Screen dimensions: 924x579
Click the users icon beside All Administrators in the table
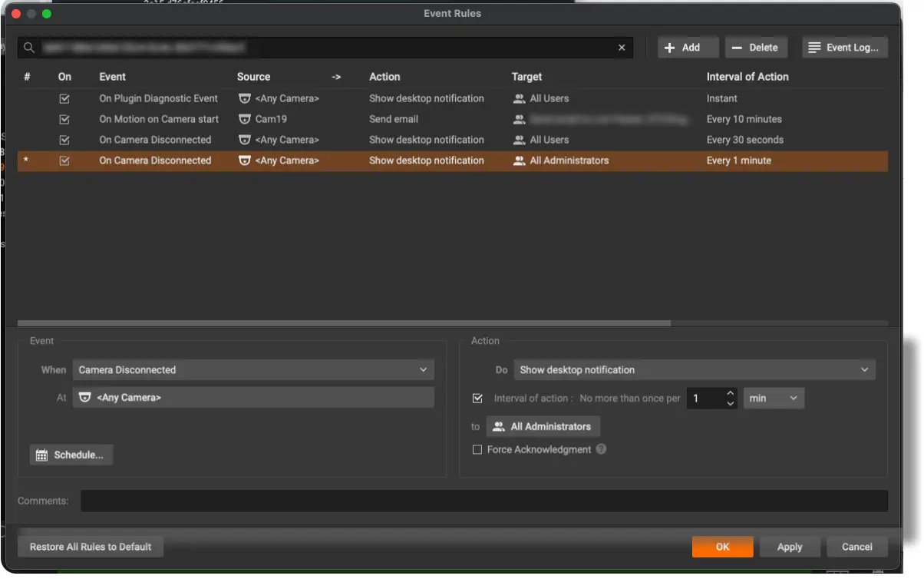pyautogui.click(x=520, y=160)
